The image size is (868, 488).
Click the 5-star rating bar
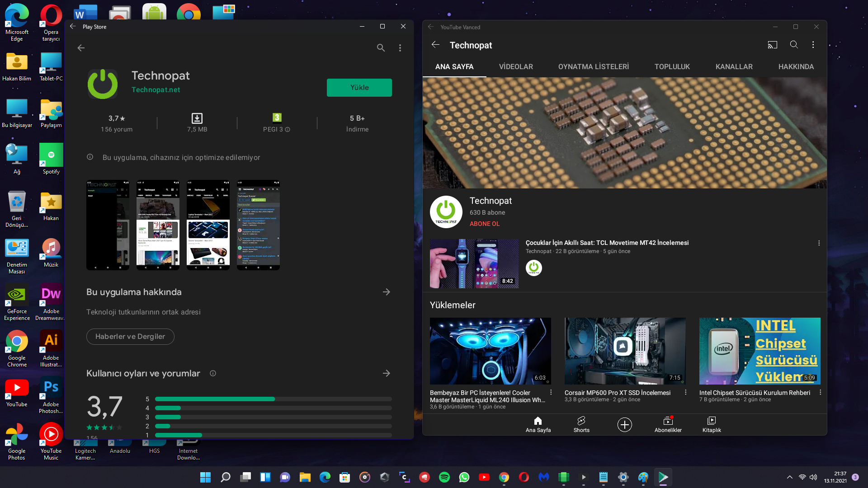coord(273,399)
